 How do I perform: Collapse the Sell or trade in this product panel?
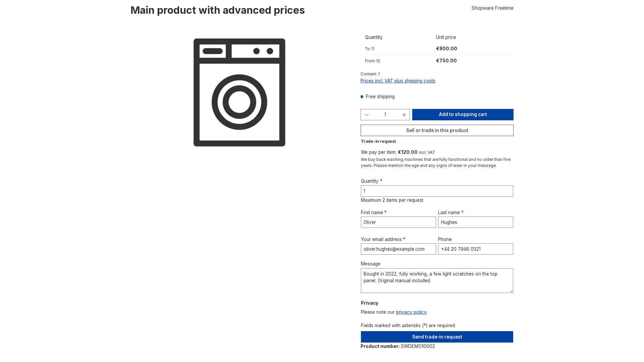coord(437,130)
